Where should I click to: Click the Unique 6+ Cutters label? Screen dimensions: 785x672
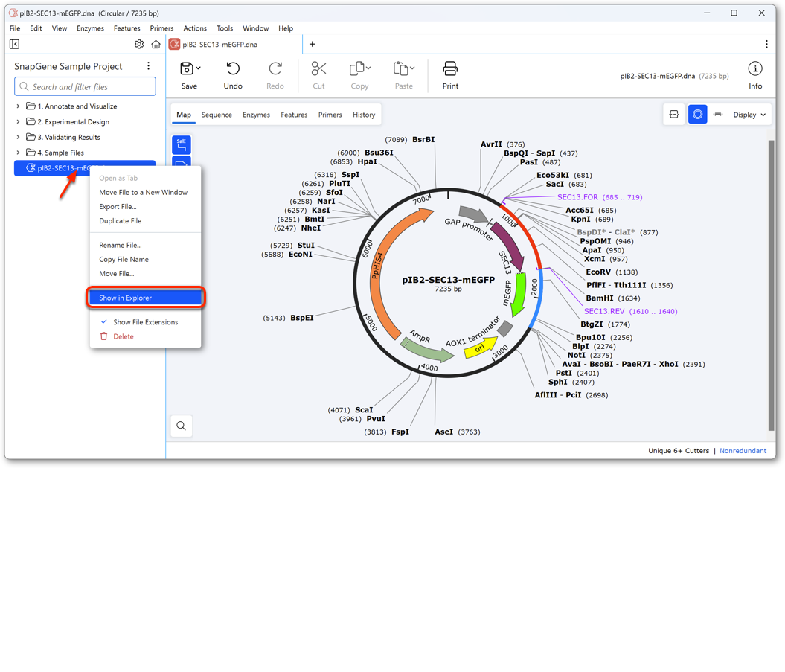[679, 451]
